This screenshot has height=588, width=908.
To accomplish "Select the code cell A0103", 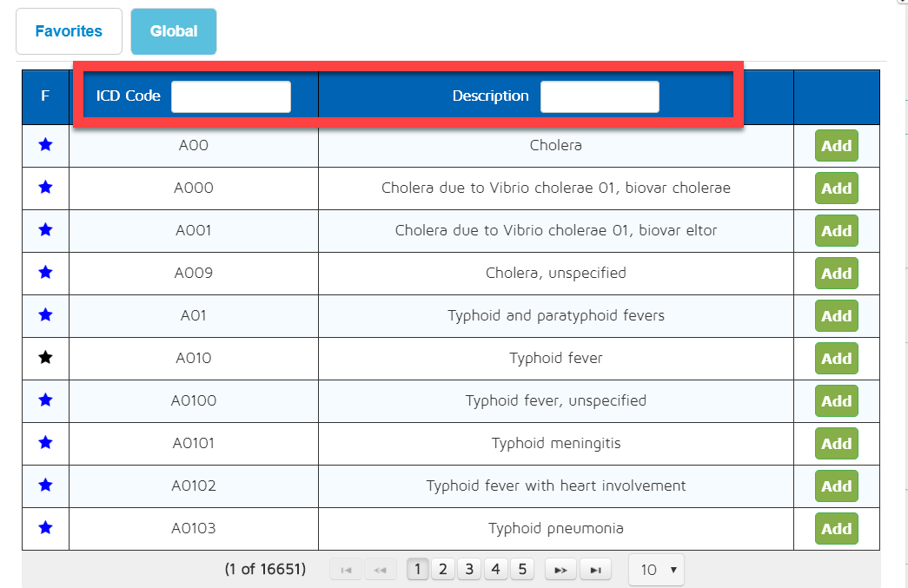I will tap(194, 528).
